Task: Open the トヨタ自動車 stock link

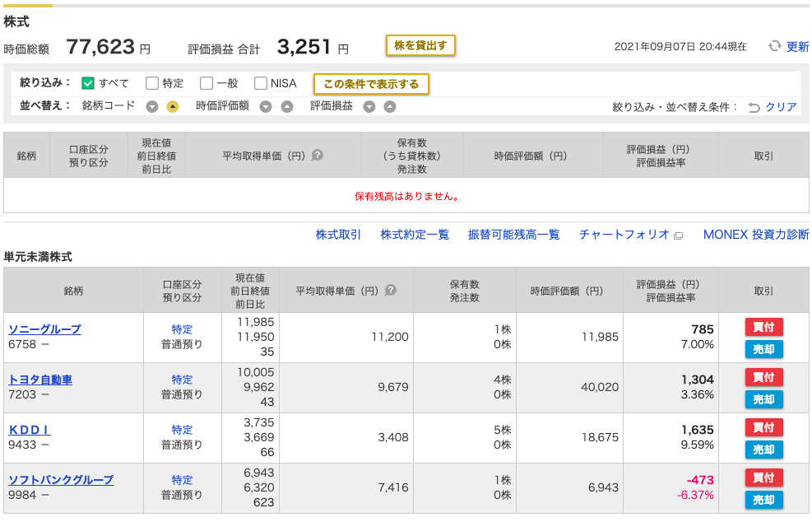Action: click(40, 380)
